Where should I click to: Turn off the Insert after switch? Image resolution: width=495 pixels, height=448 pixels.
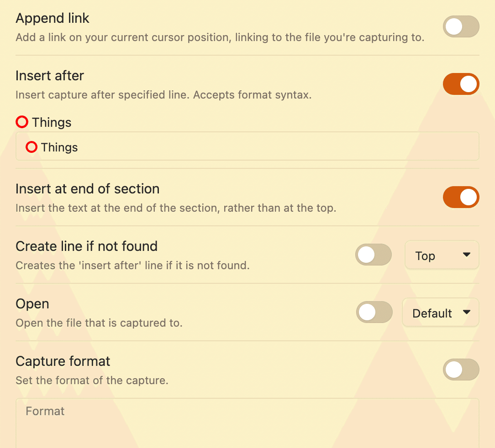461,84
